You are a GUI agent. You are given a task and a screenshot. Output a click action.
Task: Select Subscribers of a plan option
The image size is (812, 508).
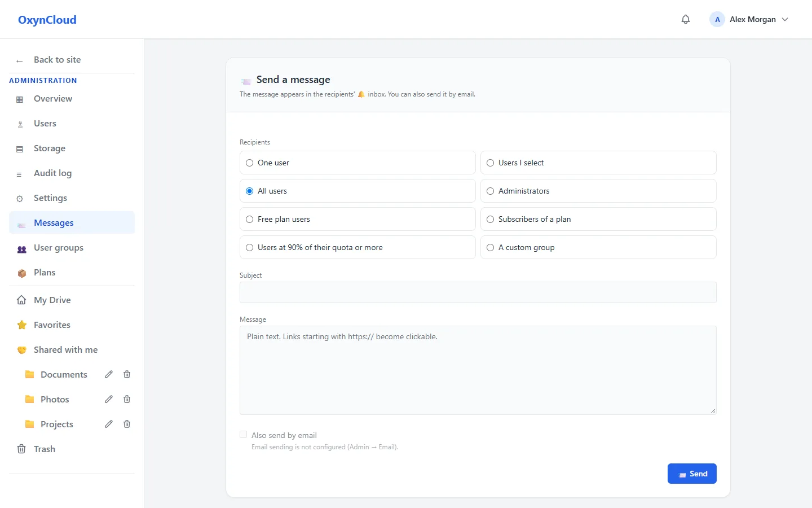[x=598, y=219]
